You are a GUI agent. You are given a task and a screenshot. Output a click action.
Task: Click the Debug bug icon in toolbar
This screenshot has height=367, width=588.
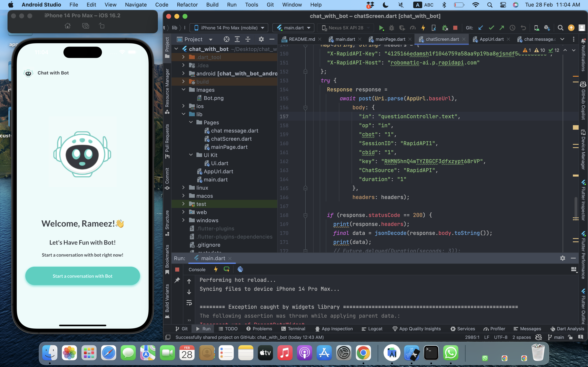coord(391,28)
